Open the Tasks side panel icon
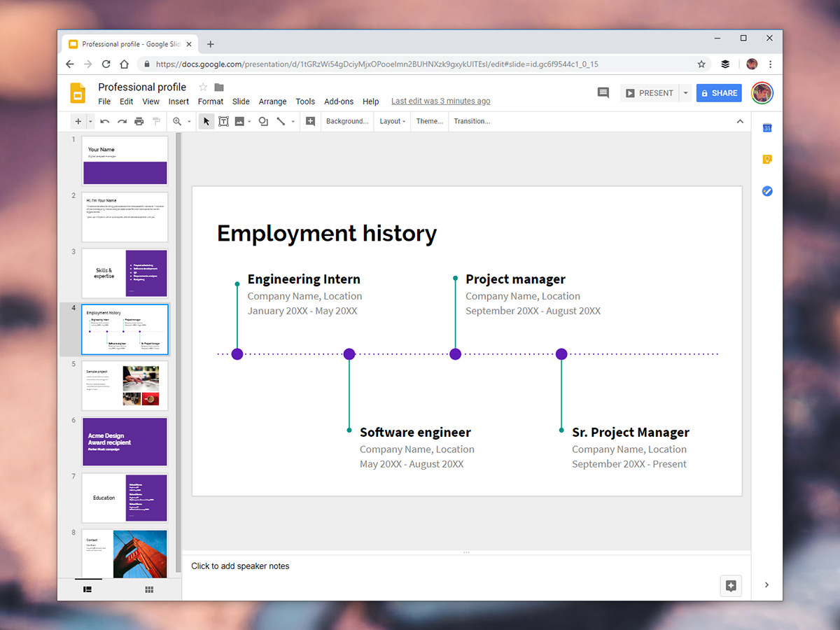Viewport: 840px width, 630px height. [x=766, y=191]
